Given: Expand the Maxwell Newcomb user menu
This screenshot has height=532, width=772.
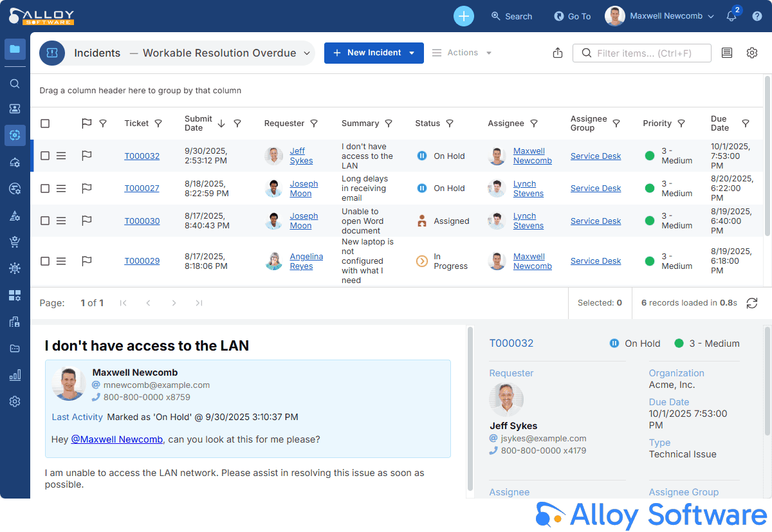Looking at the screenshot, I should 710,16.
